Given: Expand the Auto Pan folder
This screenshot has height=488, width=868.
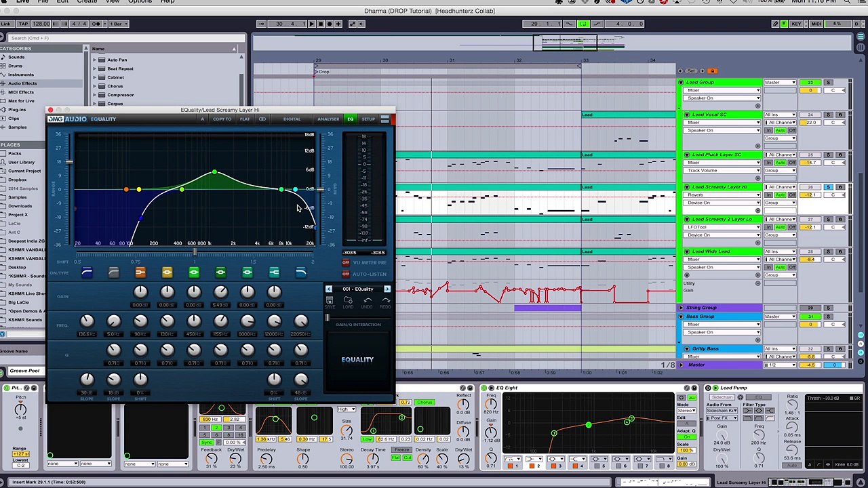Looking at the screenshot, I should coord(94,60).
